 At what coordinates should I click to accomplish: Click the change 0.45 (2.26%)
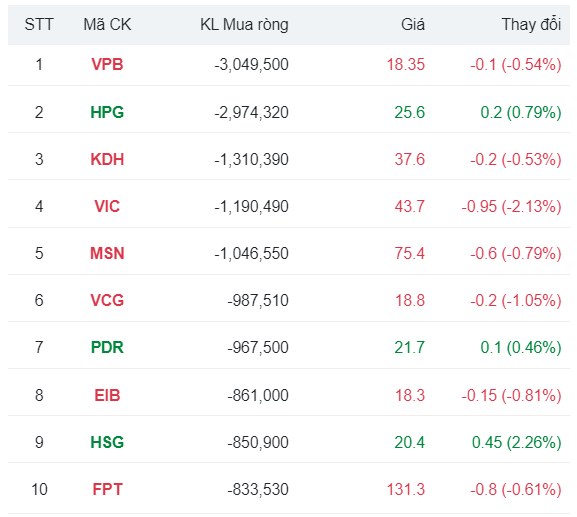517,442
